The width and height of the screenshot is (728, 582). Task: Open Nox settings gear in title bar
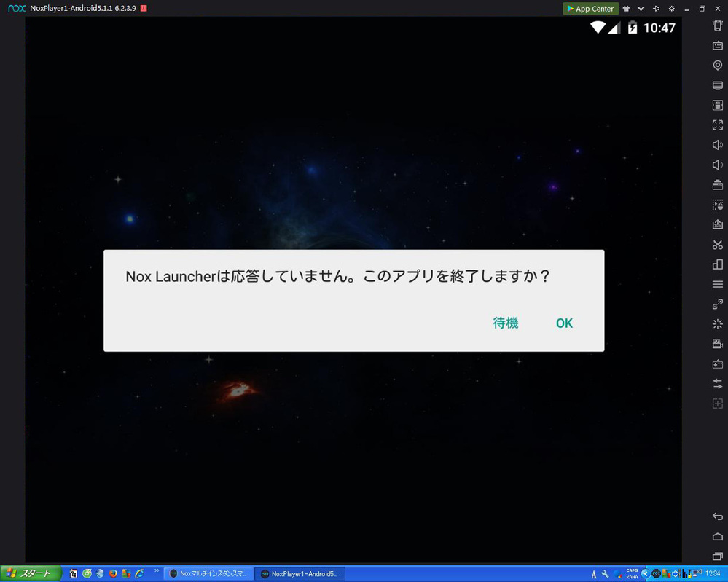point(671,8)
